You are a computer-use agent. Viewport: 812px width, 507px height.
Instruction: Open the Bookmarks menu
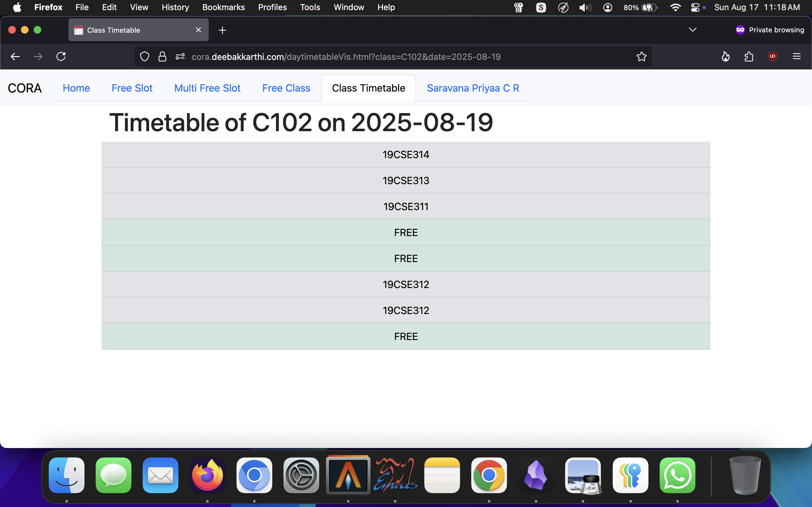click(224, 7)
